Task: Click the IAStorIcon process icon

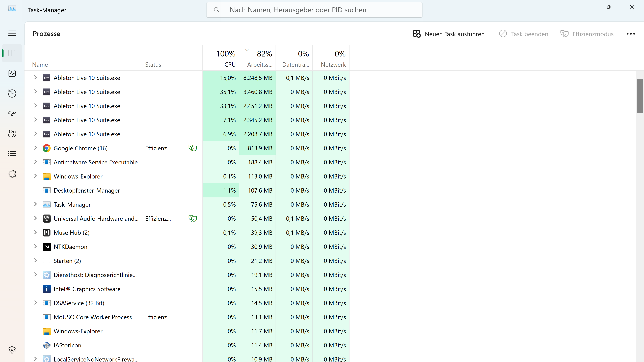Action: tap(46, 345)
